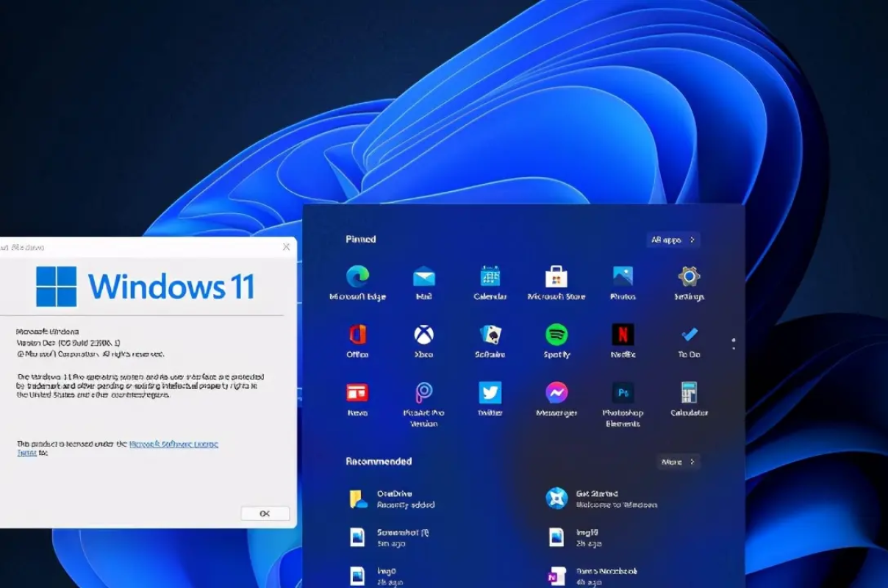
Task: Expand More recommended items
Action: [x=677, y=462]
